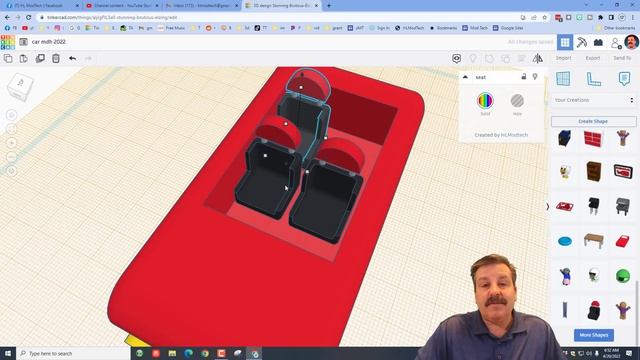Toggle the show all eye icon

(x=456, y=58)
